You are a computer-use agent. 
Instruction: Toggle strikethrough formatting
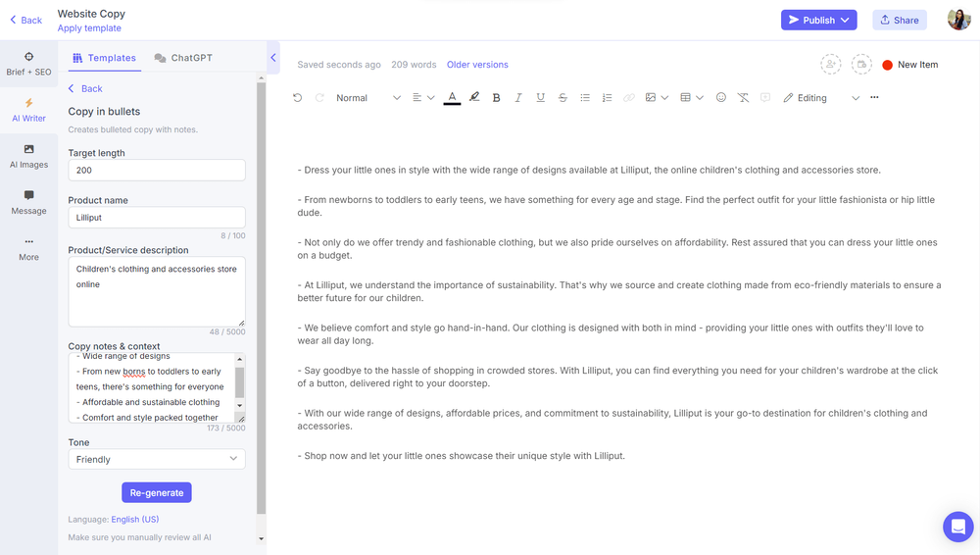[x=563, y=98]
